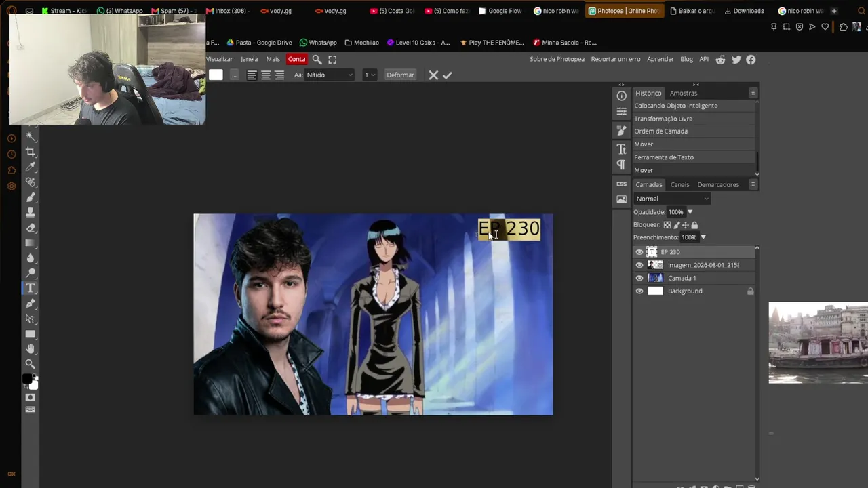This screenshot has width=868, height=488.
Task: Select the Gradient tool
Action: point(31,243)
